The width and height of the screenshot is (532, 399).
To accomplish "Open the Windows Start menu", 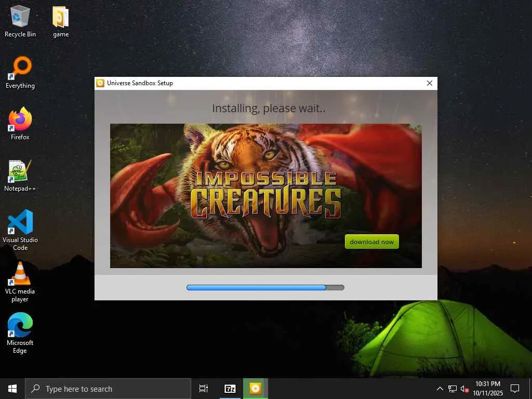I will point(12,389).
